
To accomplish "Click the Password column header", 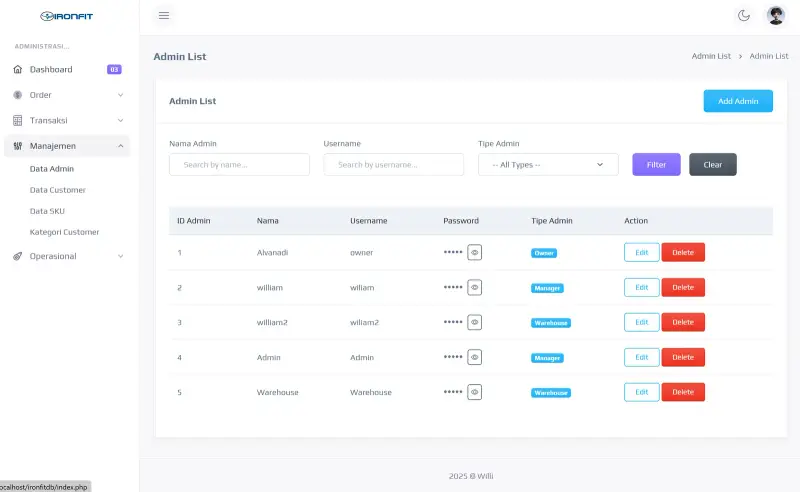I will 461,221.
